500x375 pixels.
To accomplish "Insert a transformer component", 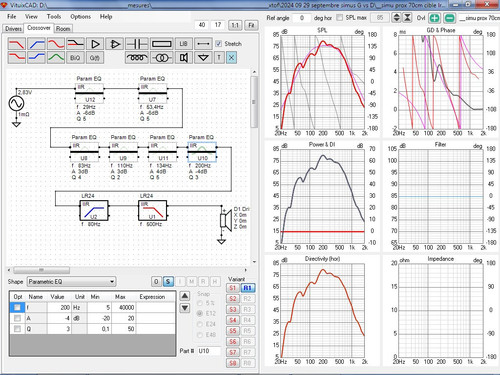I will coord(162,58).
